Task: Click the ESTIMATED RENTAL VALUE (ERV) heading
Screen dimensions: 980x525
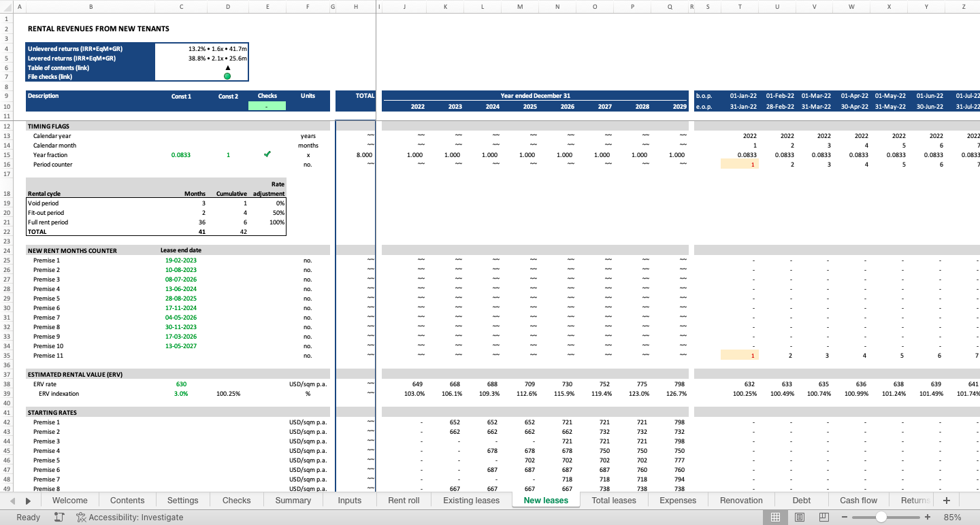Action: click(75, 375)
